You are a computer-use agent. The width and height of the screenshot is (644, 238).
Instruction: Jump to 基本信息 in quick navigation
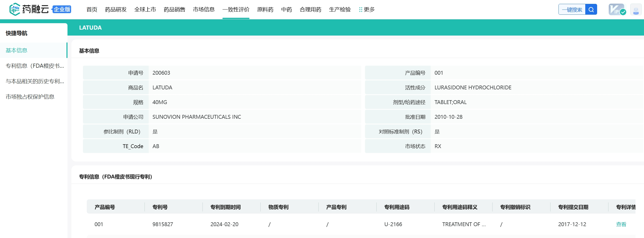point(16,50)
